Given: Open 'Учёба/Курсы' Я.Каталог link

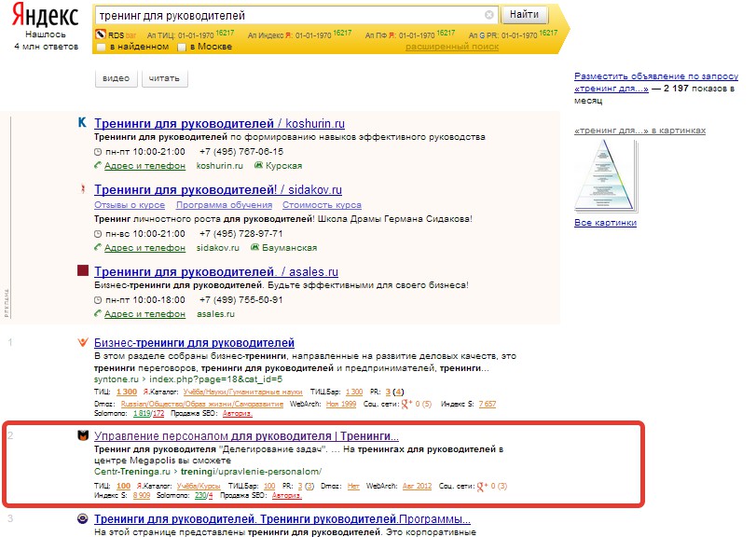Looking at the screenshot, I should pyautogui.click(x=199, y=486).
